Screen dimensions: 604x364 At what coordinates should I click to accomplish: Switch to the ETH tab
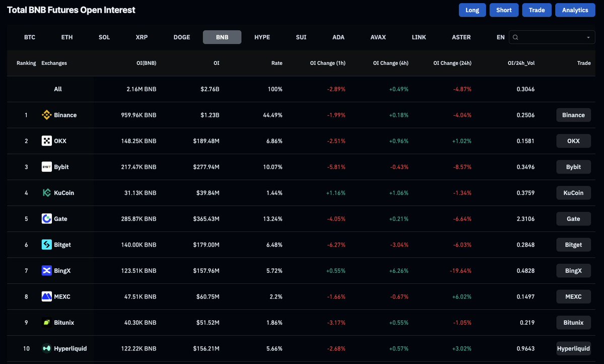[67, 37]
